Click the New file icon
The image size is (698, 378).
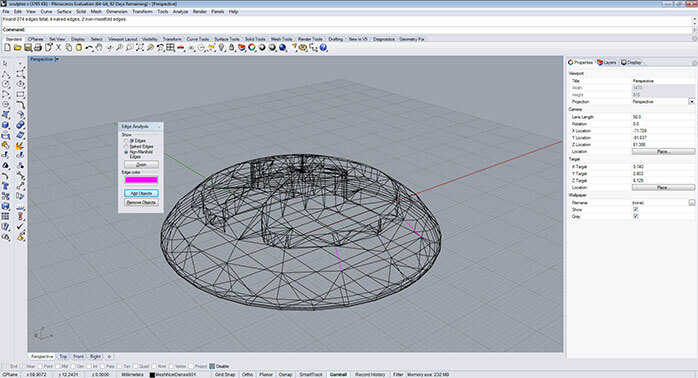coord(7,48)
